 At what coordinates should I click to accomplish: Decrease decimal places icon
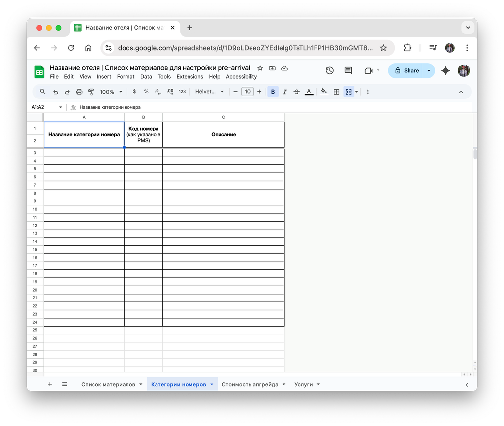click(158, 92)
